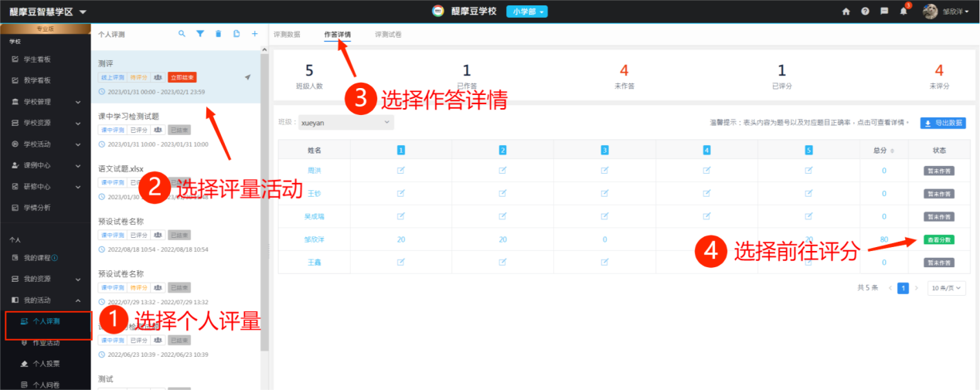This screenshot has width=980, height=390.
Task: Click the home icon in top bar
Action: tap(846, 12)
